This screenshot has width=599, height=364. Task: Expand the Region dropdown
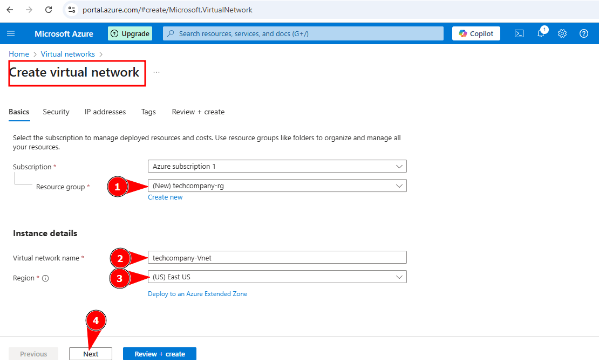tap(277, 277)
